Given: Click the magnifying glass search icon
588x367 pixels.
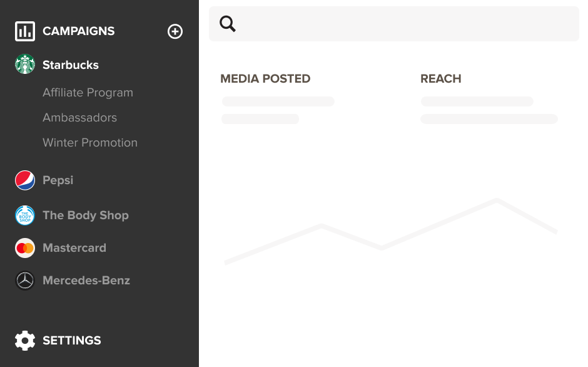Looking at the screenshot, I should [228, 24].
